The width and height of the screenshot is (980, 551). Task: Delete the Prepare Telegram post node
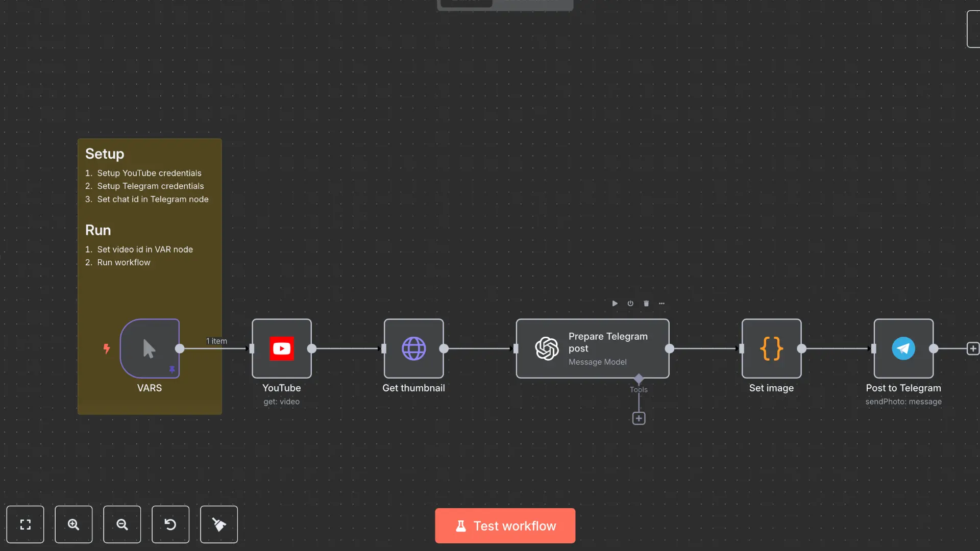tap(646, 303)
